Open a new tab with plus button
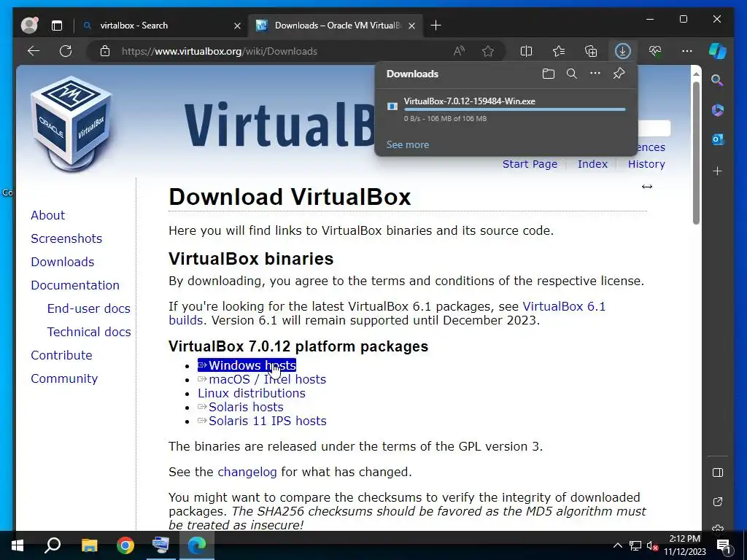 click(436, 26)
